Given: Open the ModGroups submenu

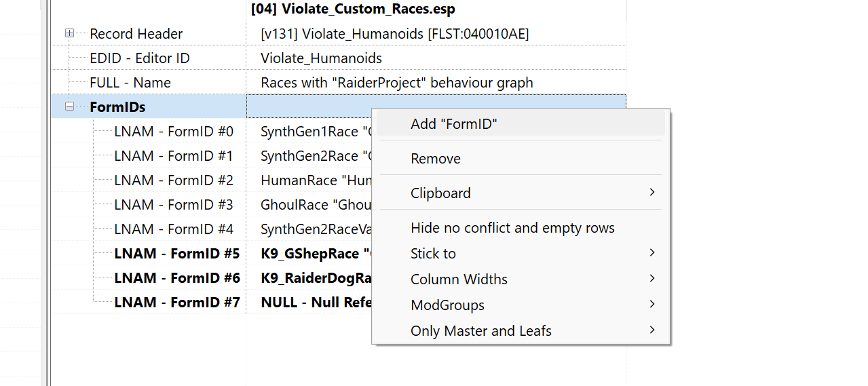Looking at the screenshot, I should tap(521, 305).
